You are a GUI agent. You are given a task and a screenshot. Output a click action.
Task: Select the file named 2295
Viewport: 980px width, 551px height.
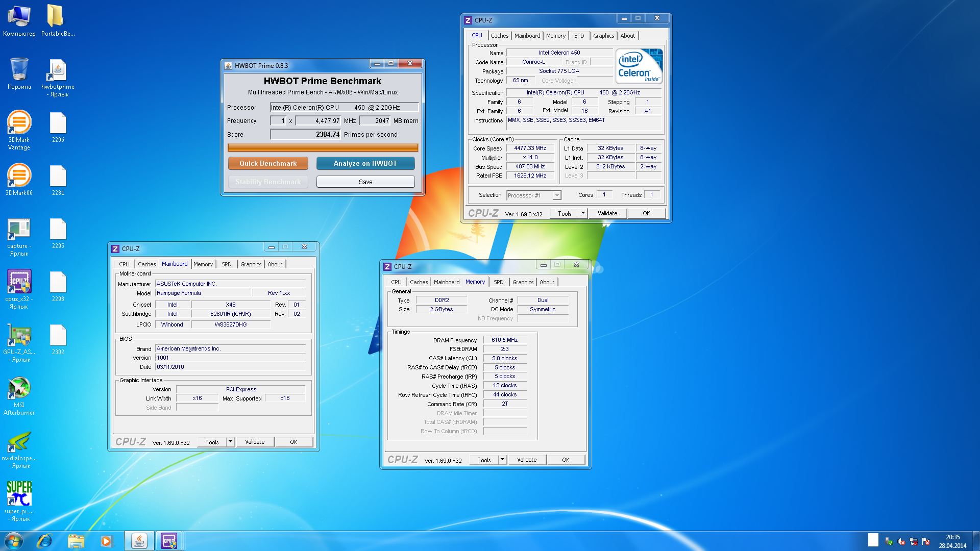tap(58, 234)
